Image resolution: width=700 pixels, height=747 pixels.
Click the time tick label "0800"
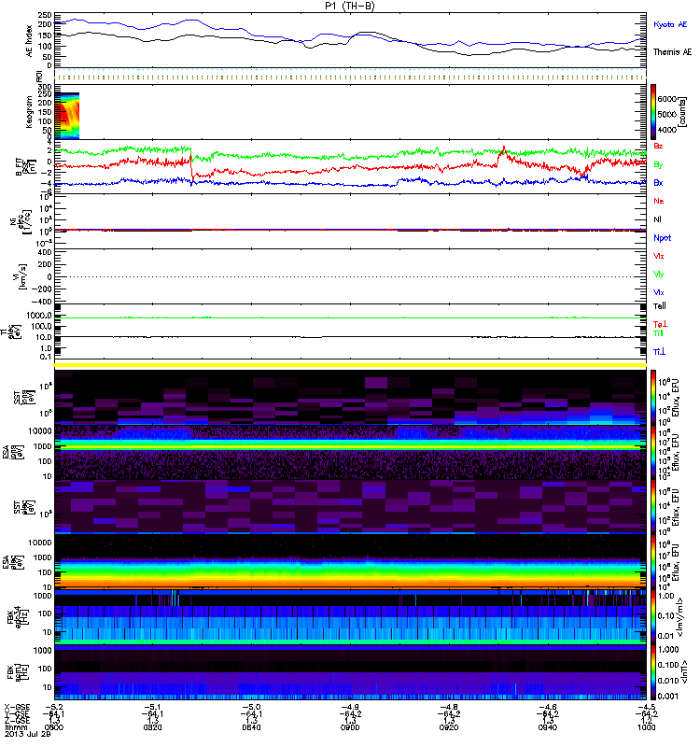[x=54, y=727]
